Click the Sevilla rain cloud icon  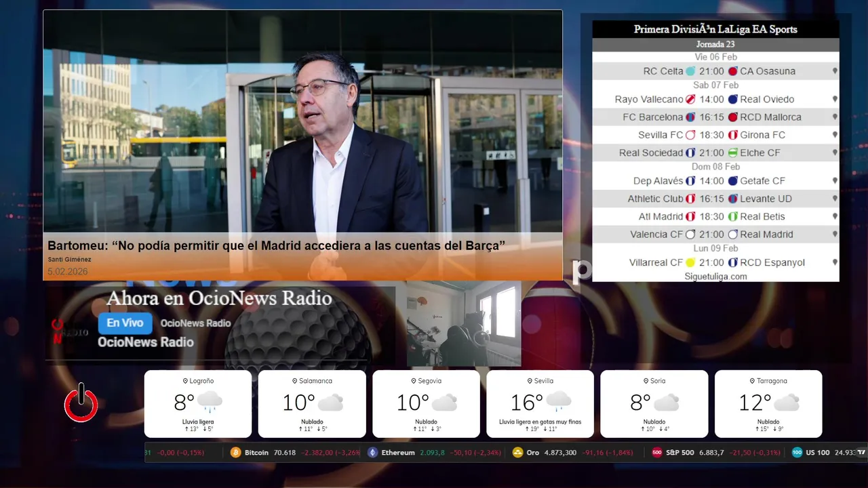click(558, 402)
